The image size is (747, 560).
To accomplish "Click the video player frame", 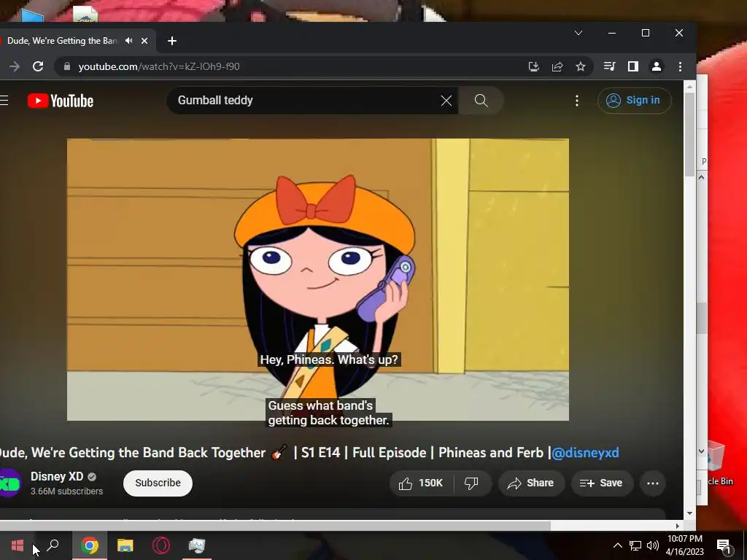I will click(318, 279).
